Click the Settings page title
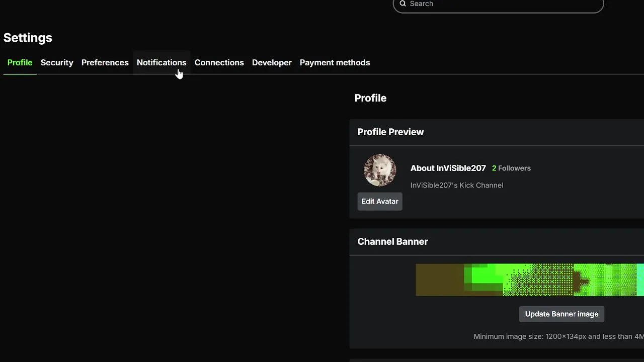Viewport: 644px width, 362px height. pos(28,38)
